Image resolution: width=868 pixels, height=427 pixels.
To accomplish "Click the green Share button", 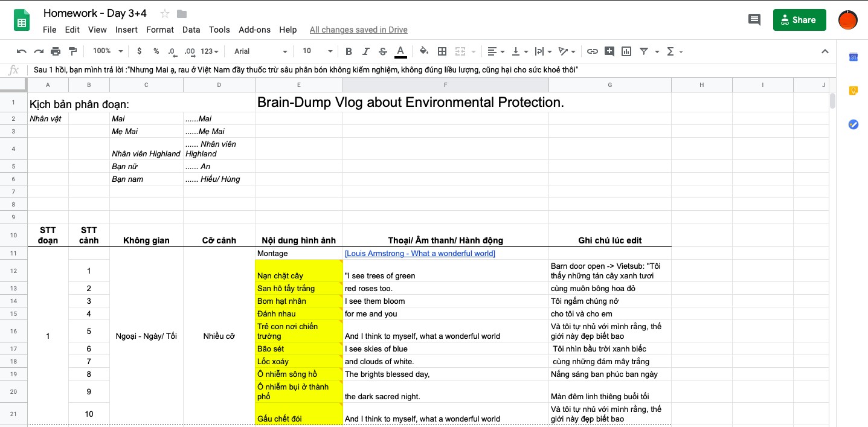I will coord(799,20).
